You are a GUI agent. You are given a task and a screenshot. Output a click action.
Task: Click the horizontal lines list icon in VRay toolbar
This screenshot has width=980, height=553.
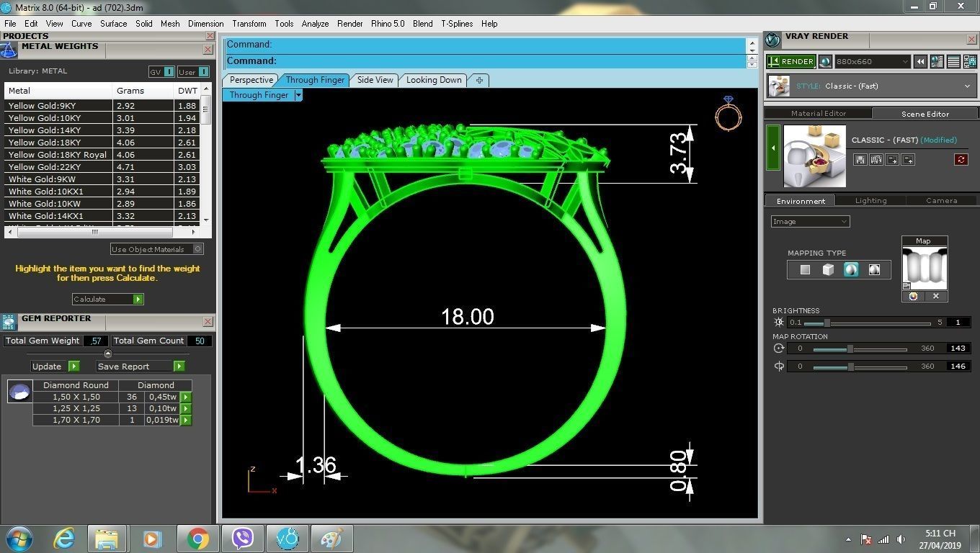click(953, 62)
